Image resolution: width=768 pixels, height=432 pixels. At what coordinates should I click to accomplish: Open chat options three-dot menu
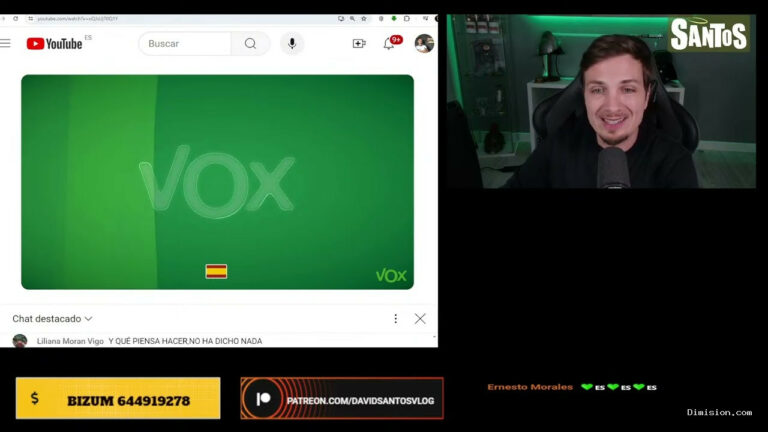(x=395, y=319)
